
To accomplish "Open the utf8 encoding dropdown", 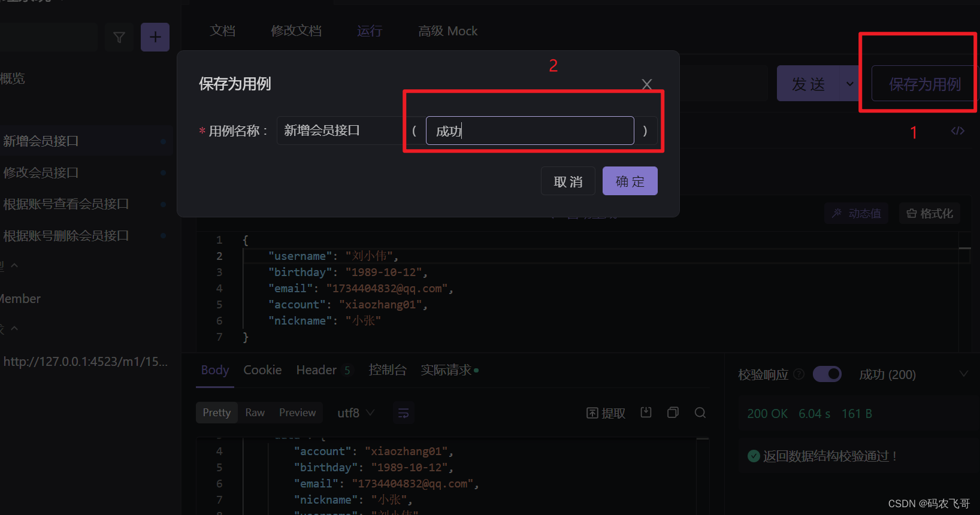I will point(356,413).
